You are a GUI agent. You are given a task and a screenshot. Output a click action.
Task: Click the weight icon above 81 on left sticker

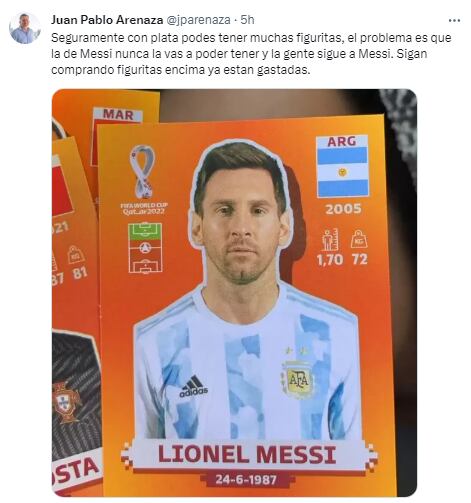(x=75, y=255)
